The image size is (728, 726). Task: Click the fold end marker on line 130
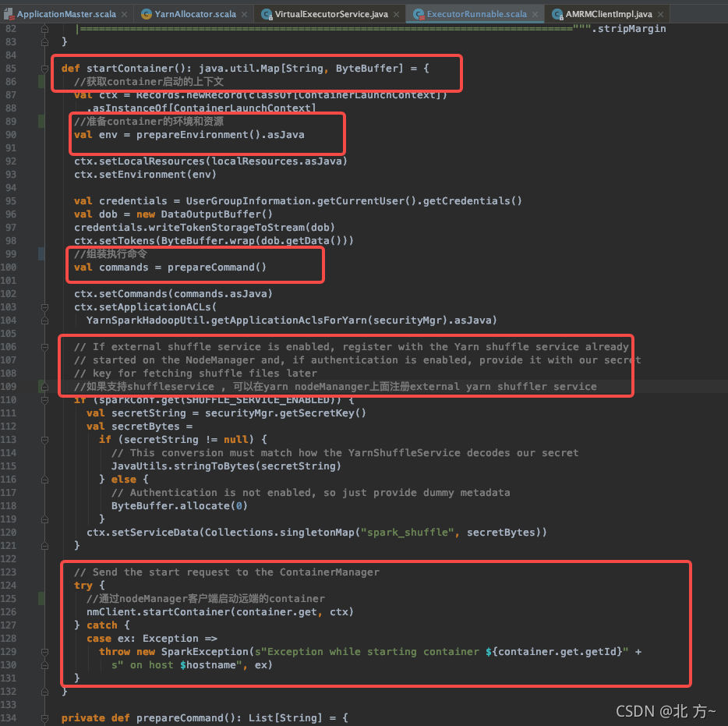[x=44, y=665]
